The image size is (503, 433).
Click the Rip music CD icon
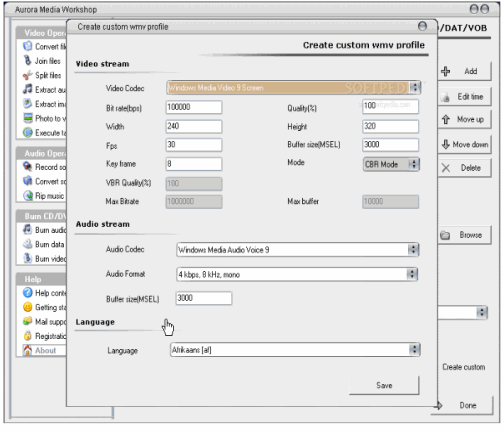28,195
